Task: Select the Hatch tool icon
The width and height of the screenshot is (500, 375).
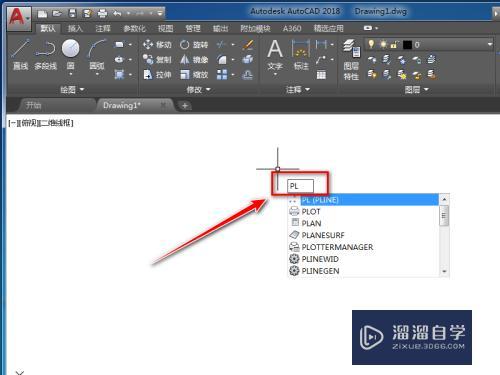Action: [119, 74]
